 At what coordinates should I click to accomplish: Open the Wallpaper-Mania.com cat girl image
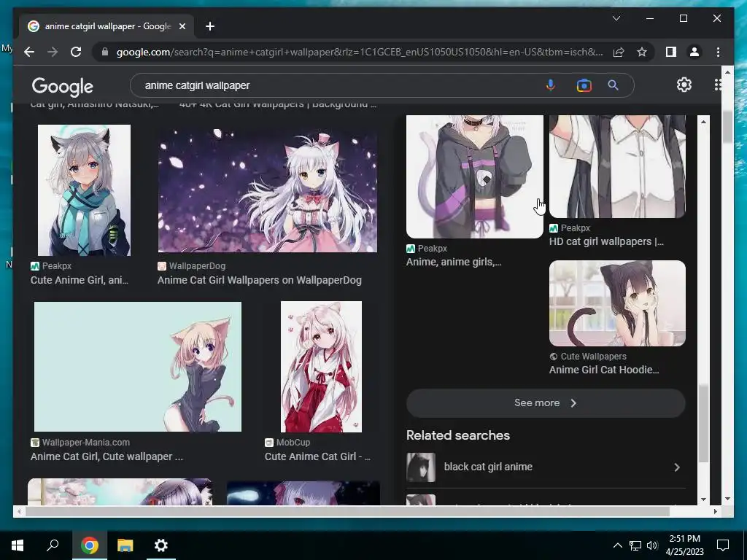coord(138,367)
